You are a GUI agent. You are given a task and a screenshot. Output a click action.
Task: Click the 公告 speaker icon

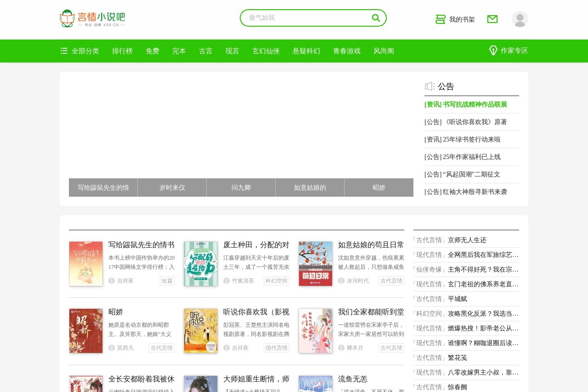[x=430, y=86]
